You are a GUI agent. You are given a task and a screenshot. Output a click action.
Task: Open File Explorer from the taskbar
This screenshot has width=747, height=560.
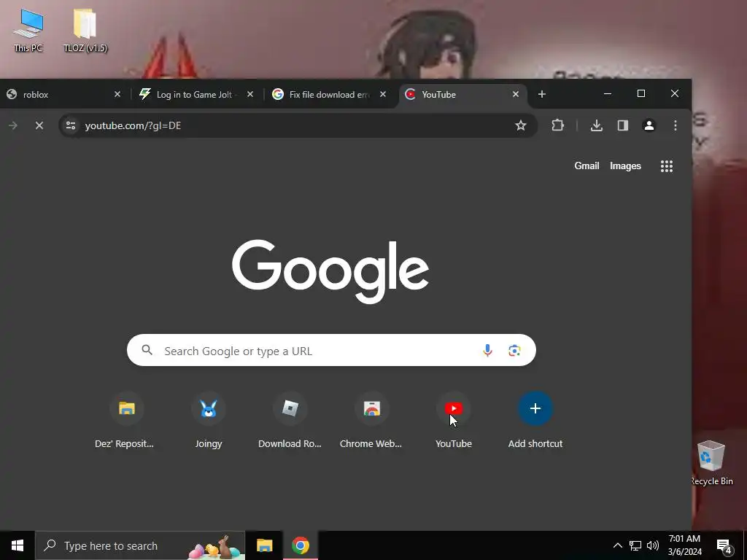click(x=264, y=545)
